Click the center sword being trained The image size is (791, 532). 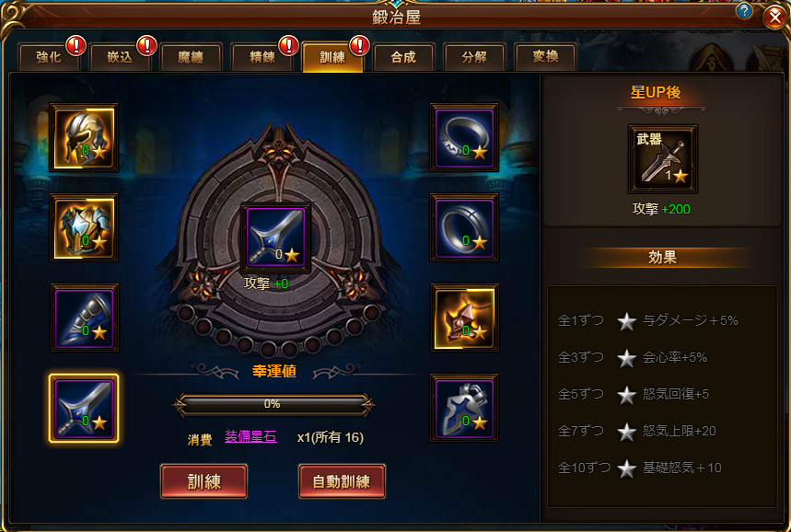tap(275, 238)
